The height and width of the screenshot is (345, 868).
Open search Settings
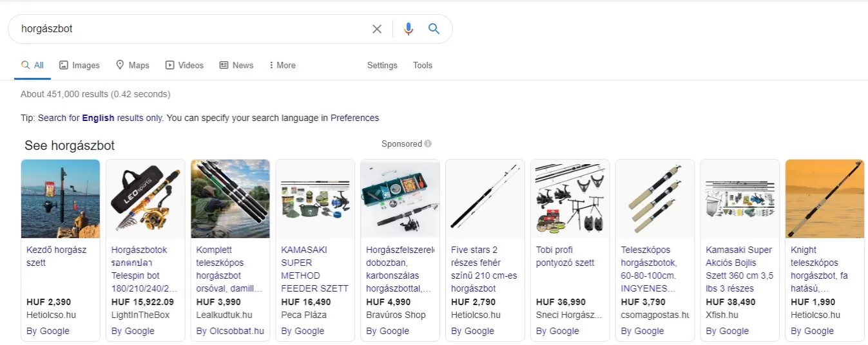(382, 65)
